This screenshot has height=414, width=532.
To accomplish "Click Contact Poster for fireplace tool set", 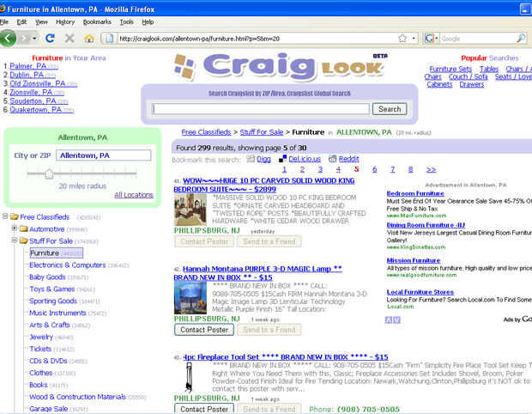I will click(204, 409).
